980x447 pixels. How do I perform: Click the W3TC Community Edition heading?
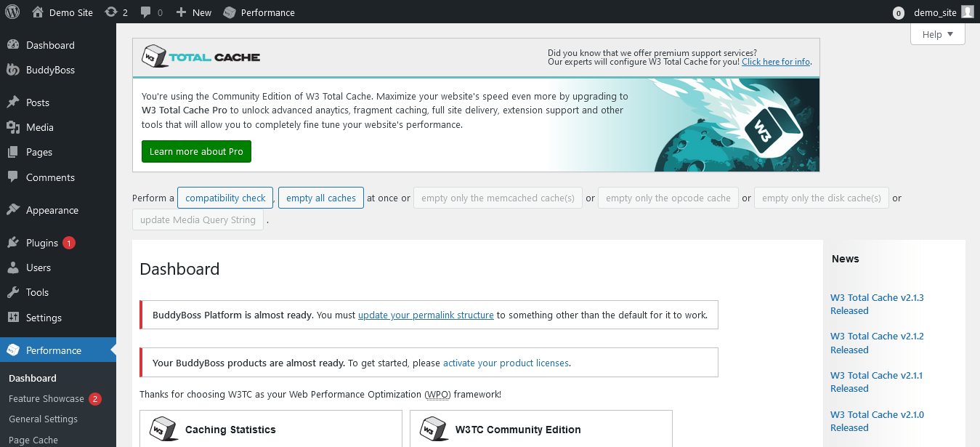(x=518, y=430)
